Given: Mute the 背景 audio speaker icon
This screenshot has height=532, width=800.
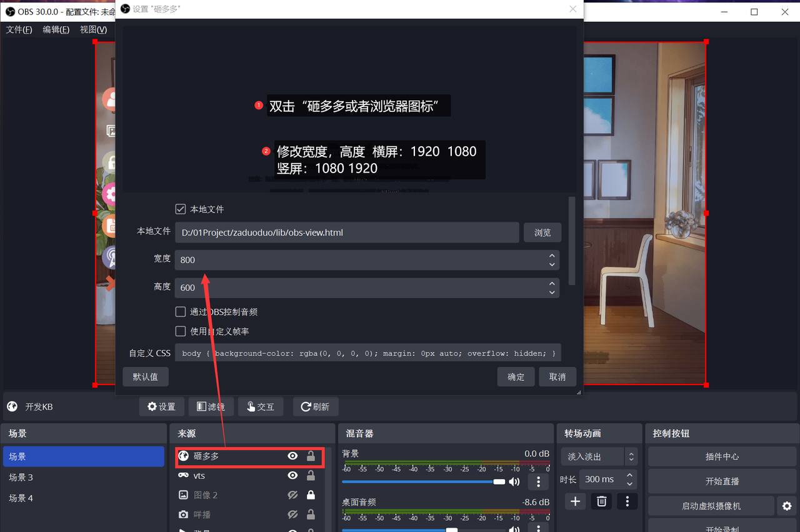Looking at the screenshot, I should click(514, 482).
